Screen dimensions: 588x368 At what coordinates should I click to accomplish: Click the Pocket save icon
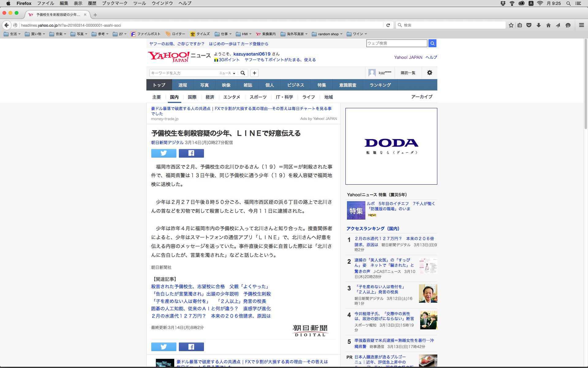529,25
